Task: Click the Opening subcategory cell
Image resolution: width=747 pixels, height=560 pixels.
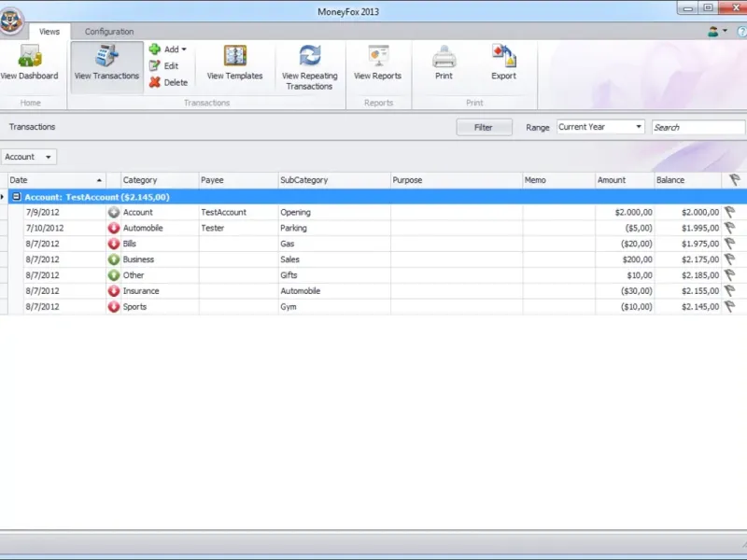Action: [x=334, y=213]
